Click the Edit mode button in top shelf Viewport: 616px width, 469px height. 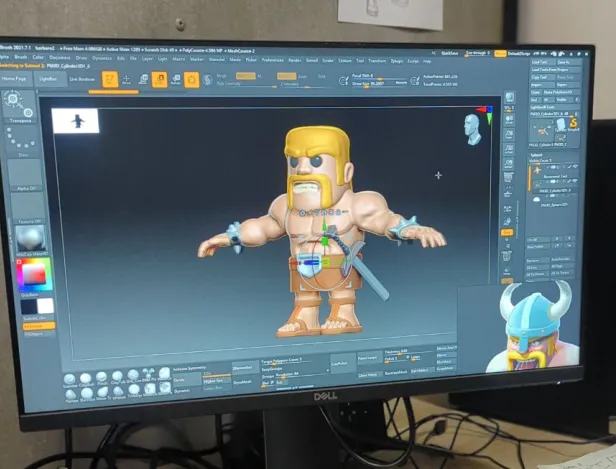[110, 79]
